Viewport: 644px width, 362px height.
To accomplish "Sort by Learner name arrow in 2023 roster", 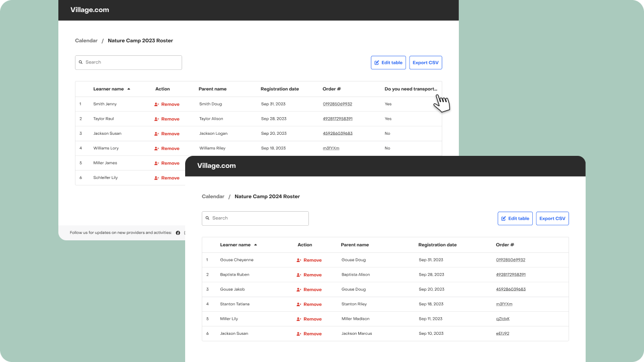I will coord(129,89).
